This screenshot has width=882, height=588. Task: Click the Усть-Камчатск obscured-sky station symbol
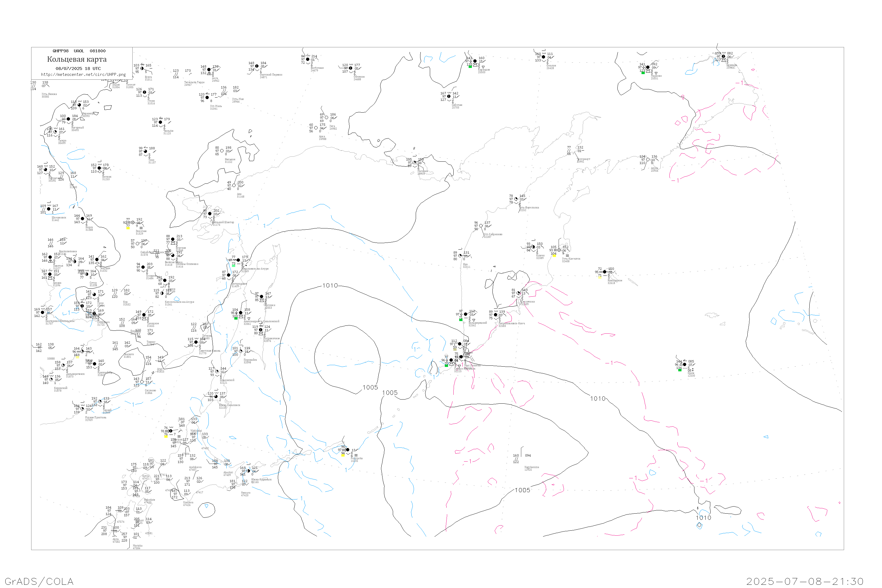click(559, 250)
